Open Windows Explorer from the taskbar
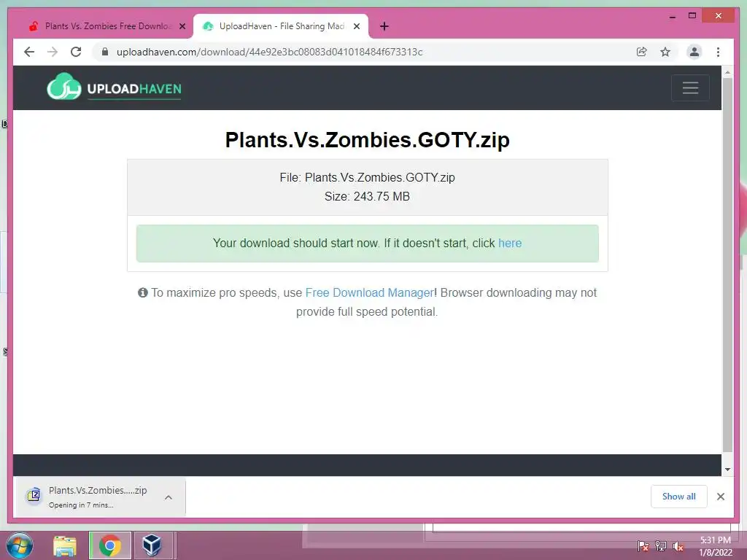The height and width of the screenshot is (560, 747). (x=65, y=545)
